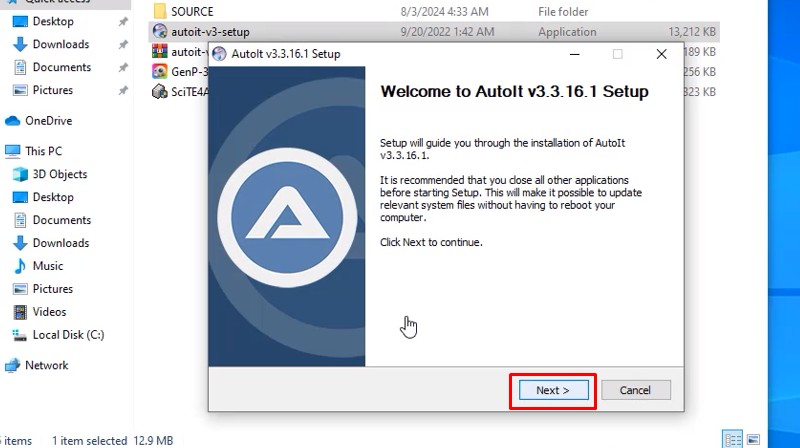Open pinned Downloads in Quick access
Image resolution: width=800 pixels, height=448 pixels.
[x=60, y=44]
